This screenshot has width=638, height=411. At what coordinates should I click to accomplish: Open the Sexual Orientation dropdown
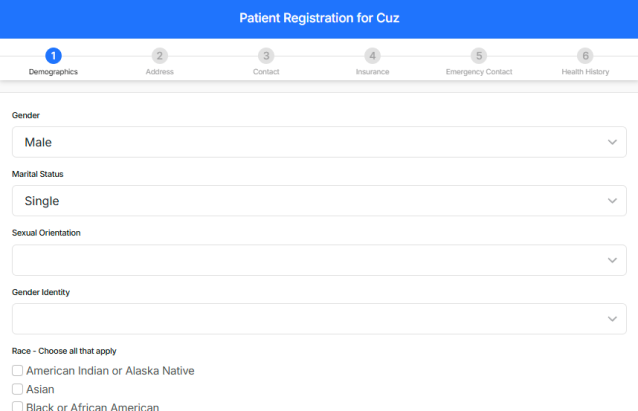point(319,260)
